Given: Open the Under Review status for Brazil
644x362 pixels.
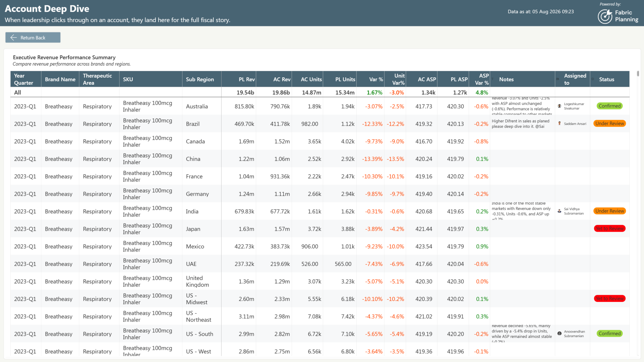Looking at the screenshot, I should pyautogui.click(x=610, y=123).
